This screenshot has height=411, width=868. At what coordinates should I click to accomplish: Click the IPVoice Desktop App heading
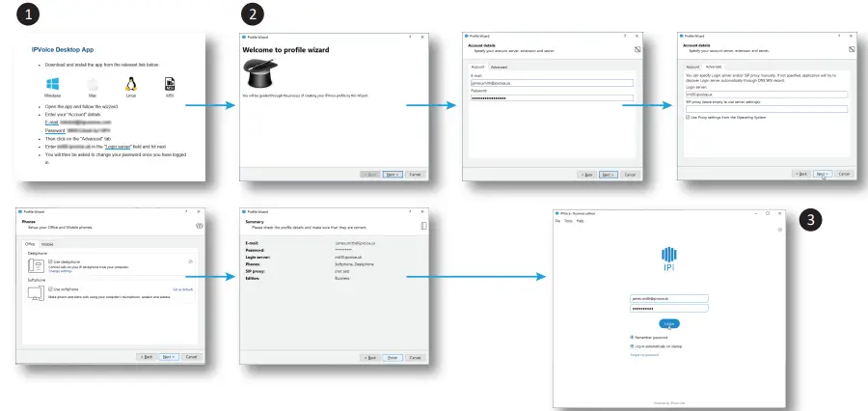(x=63, y=50)
